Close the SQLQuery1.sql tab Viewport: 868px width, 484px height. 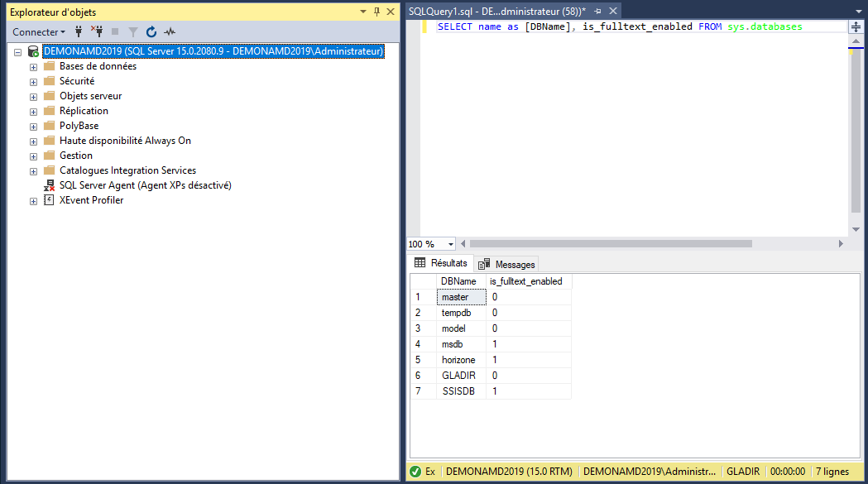coord(612,12)
